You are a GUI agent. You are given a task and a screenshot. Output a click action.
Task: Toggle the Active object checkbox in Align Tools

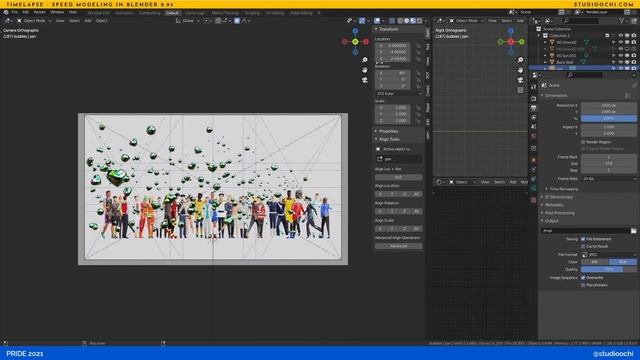coord(378,149)
